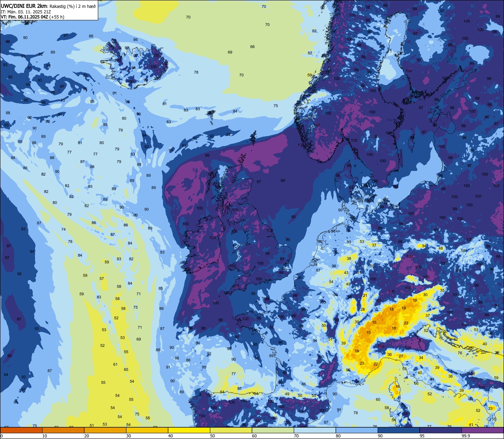Click the 70–80% lightest blue legend segment
The image size is (504, 439).
click(315, 430)
